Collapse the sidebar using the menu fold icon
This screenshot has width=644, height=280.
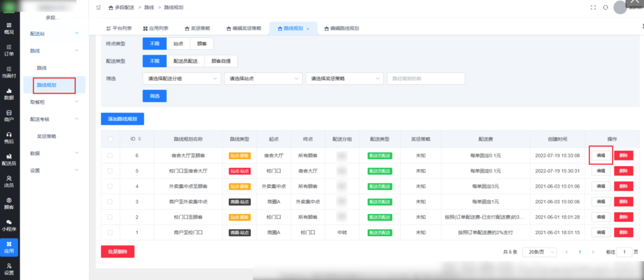pyautogui.click(x=99, y=8)
